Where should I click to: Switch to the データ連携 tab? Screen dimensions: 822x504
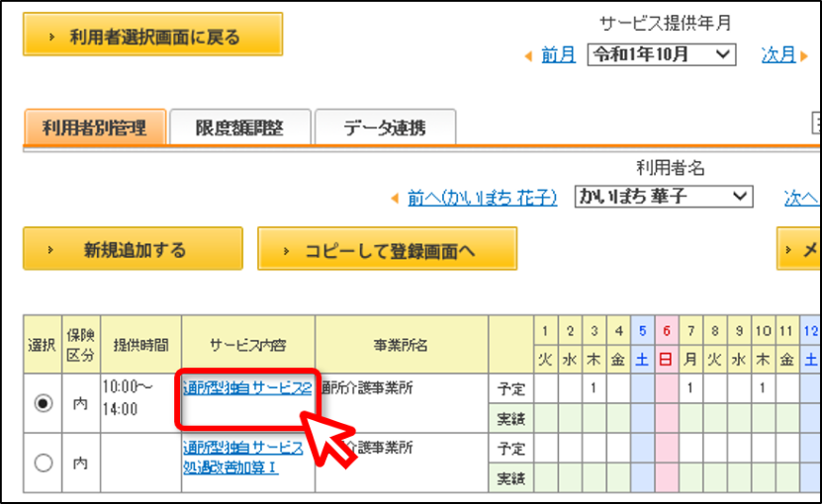click(x=385, y=126)
